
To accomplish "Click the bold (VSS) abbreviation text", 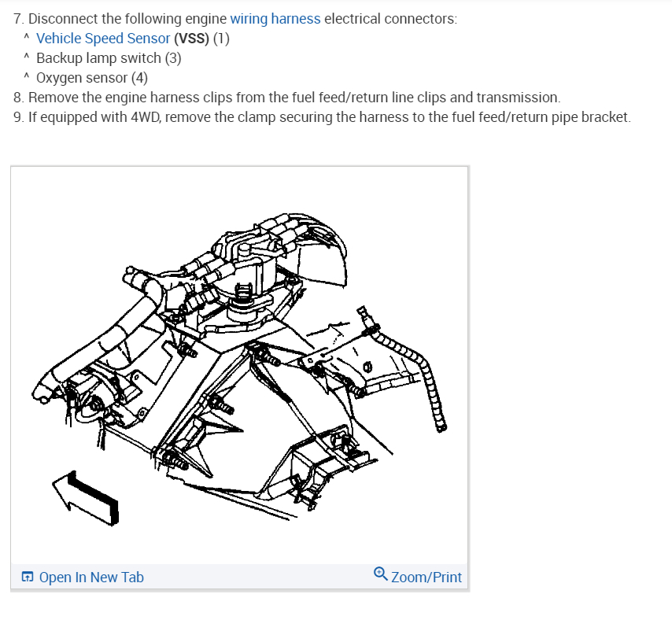I will (x=191, y=39).
